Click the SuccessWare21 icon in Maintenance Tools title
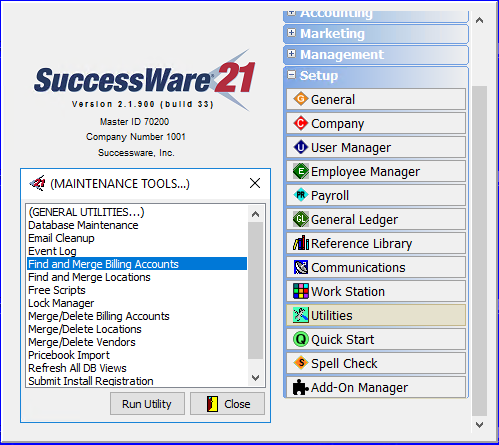The image size is (499, 445). tap(38, 183)
